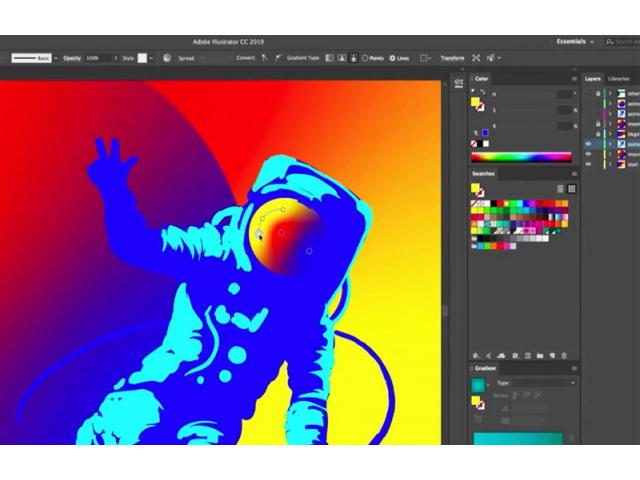Click the icon right of Transform
The image size is (640, 480).
(476, 58)
